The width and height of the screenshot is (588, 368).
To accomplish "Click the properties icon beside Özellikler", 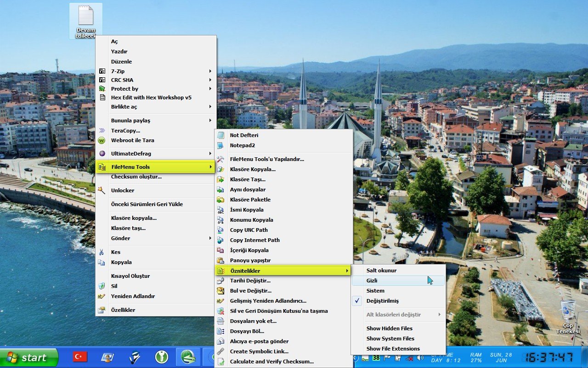I will pos(102,310).
